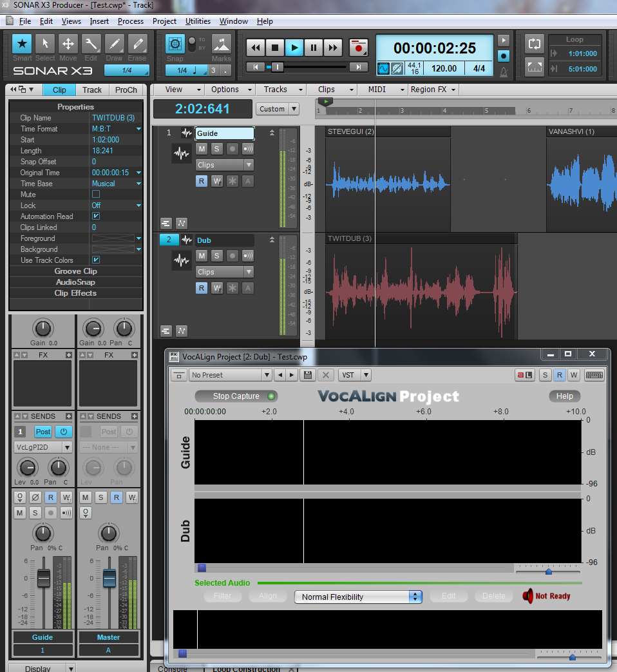The height and width of the screenshot is (672, 617).
Task: Toggle the Loop on/off icon
Action: coord(535,44)
